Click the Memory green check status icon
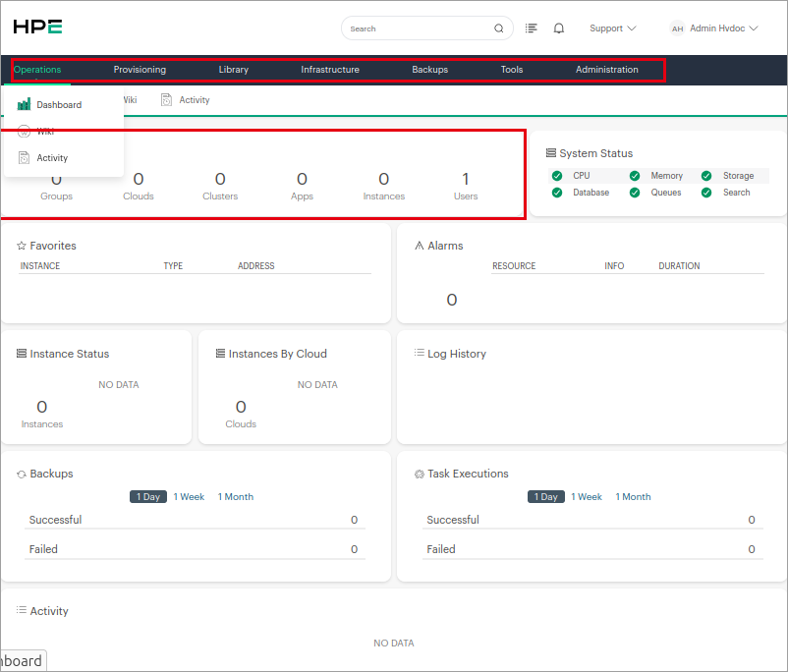The image size is (788, 672). click(635, 176)
